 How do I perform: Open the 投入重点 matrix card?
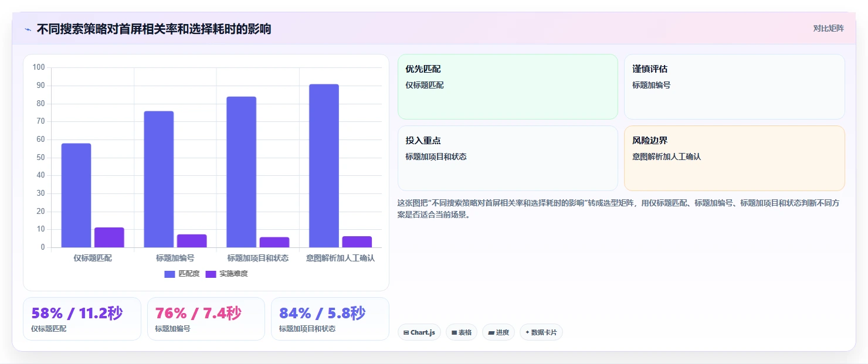pos(508,158)
